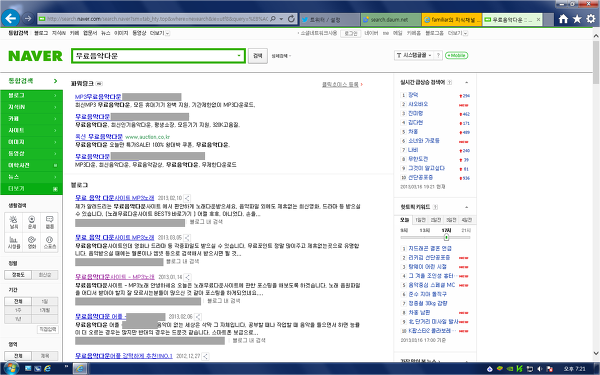The image size is (600, 375).
Task: Click help question mark next to 시스템글꼴
Action: 439,55
